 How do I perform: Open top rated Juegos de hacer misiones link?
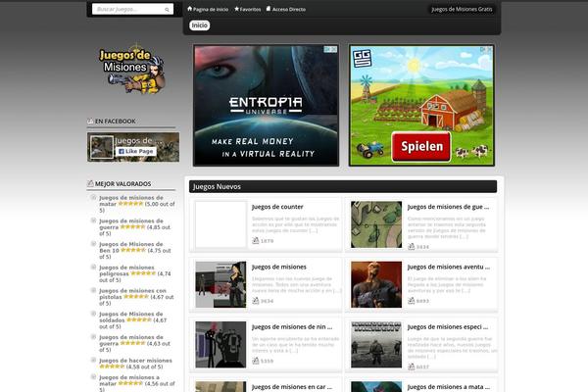(136, 361)
